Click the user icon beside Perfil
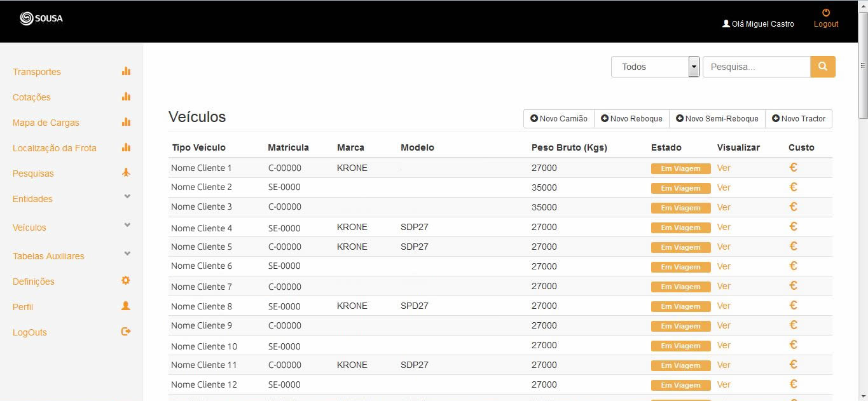The height and width of the screenshot is (401, 868). pyautogui.click(x=126, y=306)
